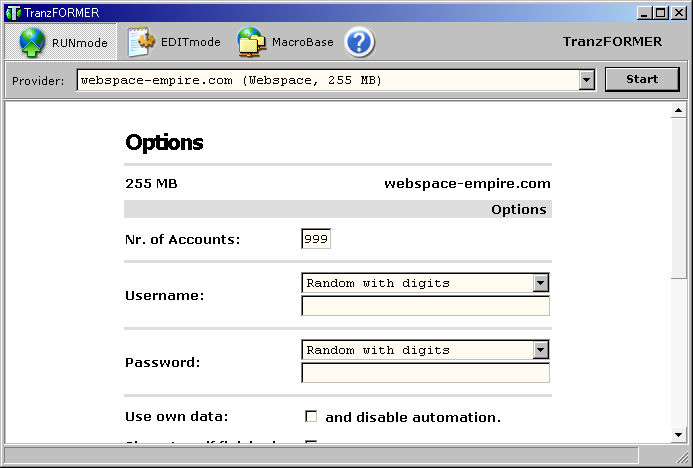Click the 'and disable automation.' text

(x=413, y=418)
